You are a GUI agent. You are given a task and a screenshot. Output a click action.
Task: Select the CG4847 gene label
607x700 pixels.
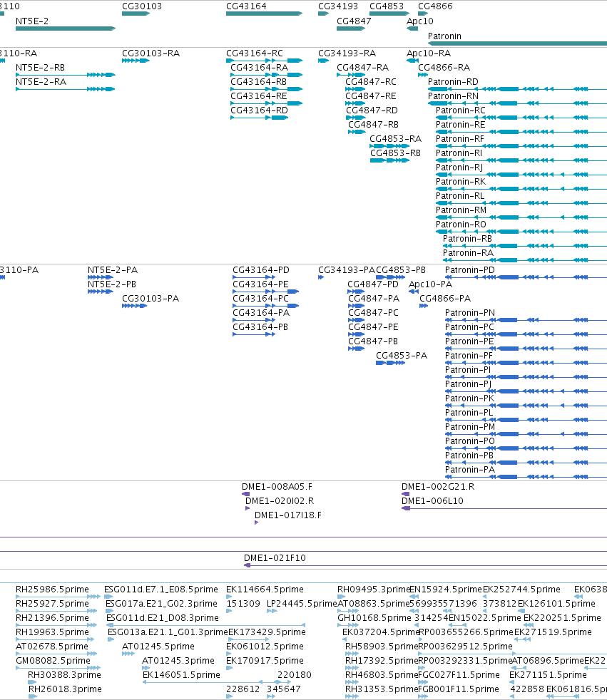[x=354, y=21]
